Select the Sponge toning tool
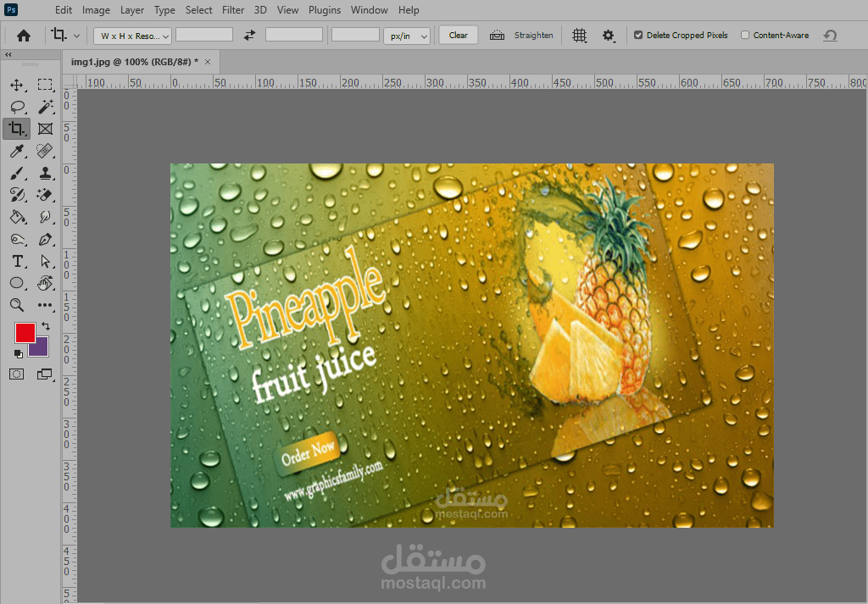868x604 pixels. tap(17, 239)
